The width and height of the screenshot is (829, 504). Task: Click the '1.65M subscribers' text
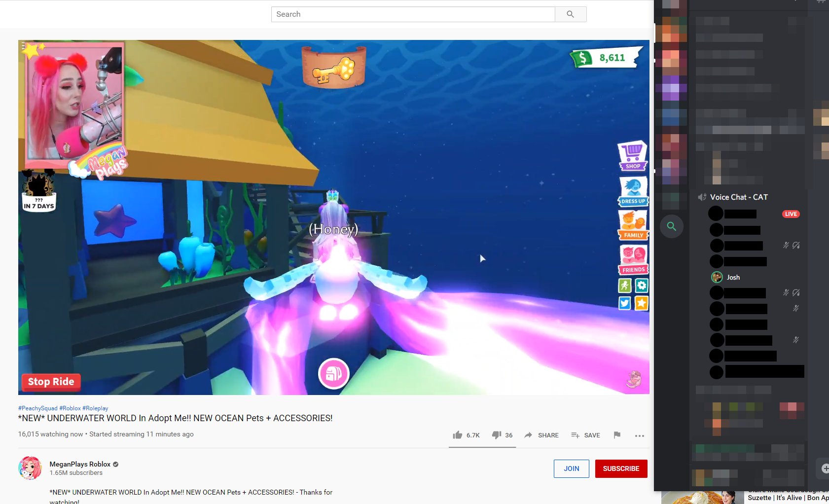point(76,473)
